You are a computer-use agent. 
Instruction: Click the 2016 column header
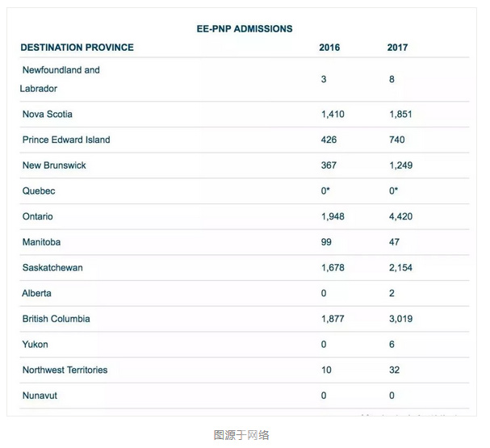(329, 48)
